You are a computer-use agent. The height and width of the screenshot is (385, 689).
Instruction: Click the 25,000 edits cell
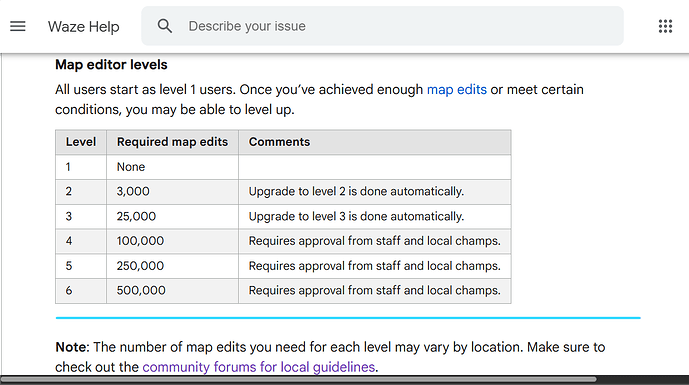coord(172,216)
